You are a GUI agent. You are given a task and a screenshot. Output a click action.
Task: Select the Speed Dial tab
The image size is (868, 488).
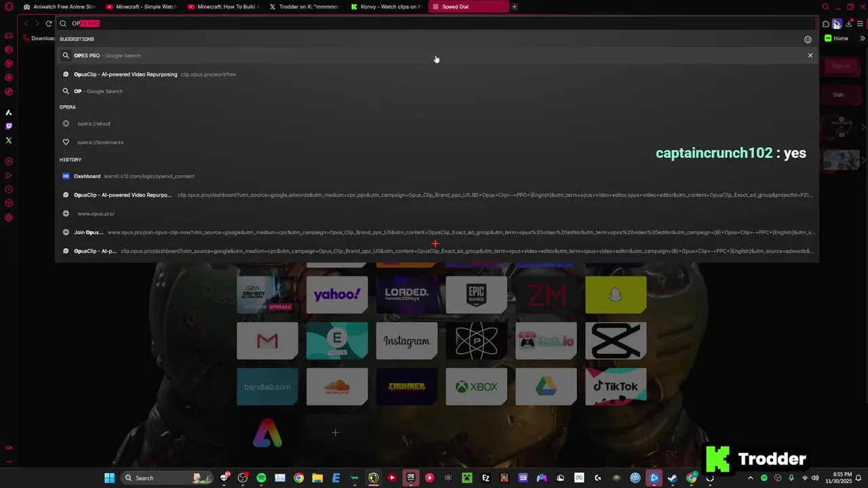(x=468, y=7)
